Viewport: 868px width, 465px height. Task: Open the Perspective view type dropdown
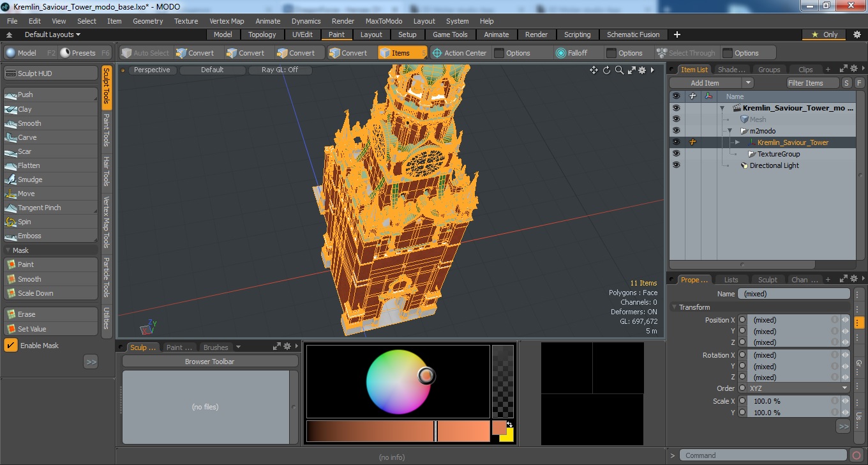152,70
